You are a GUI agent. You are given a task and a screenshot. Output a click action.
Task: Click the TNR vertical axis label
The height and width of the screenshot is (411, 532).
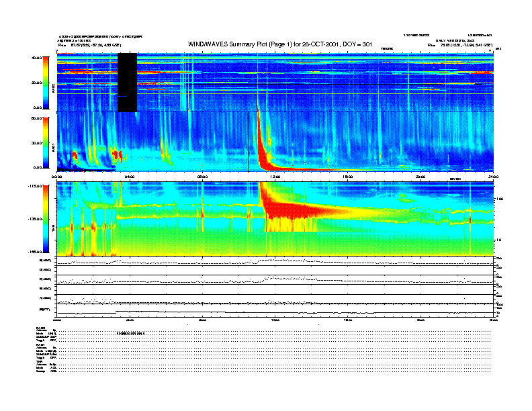pos(53,230)
